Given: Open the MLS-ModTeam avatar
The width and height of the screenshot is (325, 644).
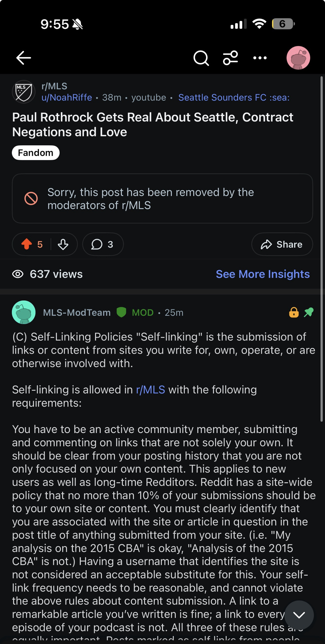Looking at the screenshot, I should pyautogui.click(x=24, y=312).
